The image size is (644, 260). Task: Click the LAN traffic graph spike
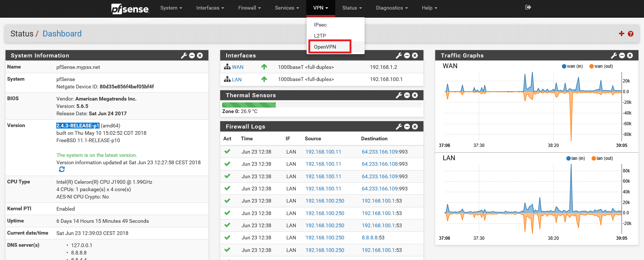click(x=571, y=188)
